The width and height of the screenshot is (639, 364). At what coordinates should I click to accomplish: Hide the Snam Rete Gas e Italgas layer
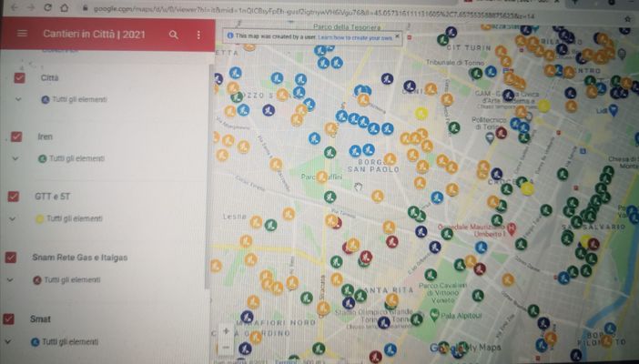(x=11, y=258)
